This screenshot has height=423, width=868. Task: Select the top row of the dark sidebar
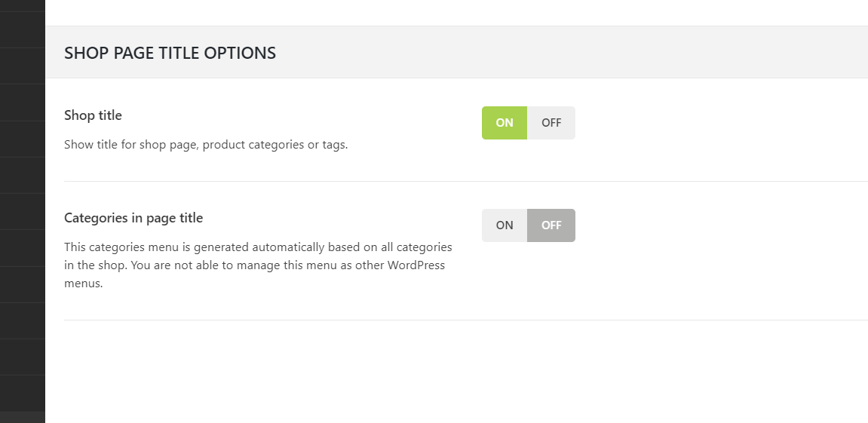point(23,6)
